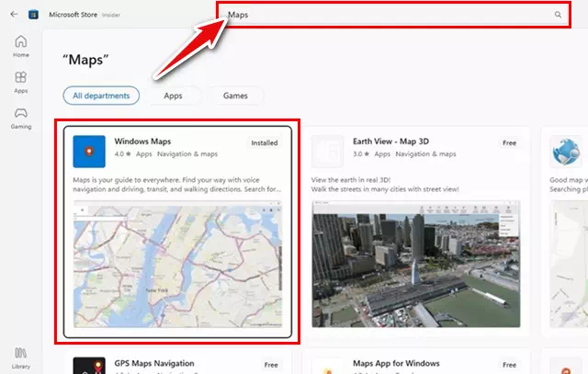Click the "Maps" results heading

pos(85,60)
